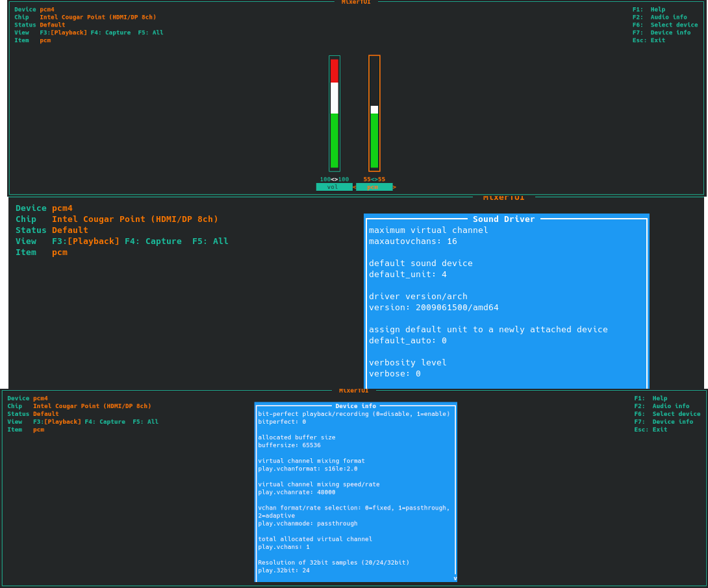Image resolution: width=708 pixels, height=588 pixels.
Task: Click the default_unit: 4 setting line
Action: coord(408,275)
